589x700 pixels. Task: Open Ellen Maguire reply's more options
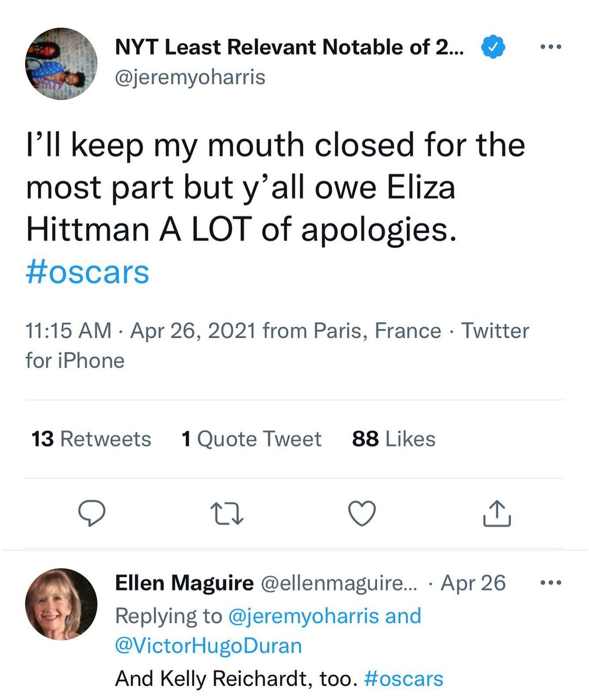coord(550,583)
